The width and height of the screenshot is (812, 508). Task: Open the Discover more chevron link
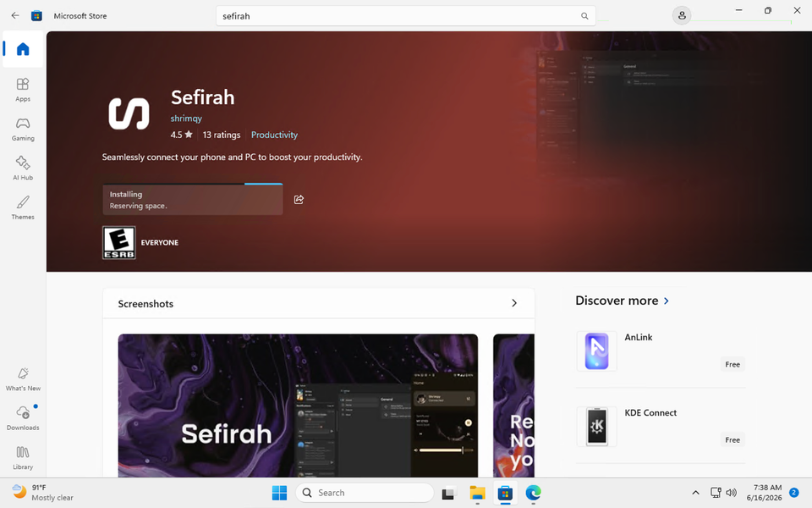coord(667,301)
